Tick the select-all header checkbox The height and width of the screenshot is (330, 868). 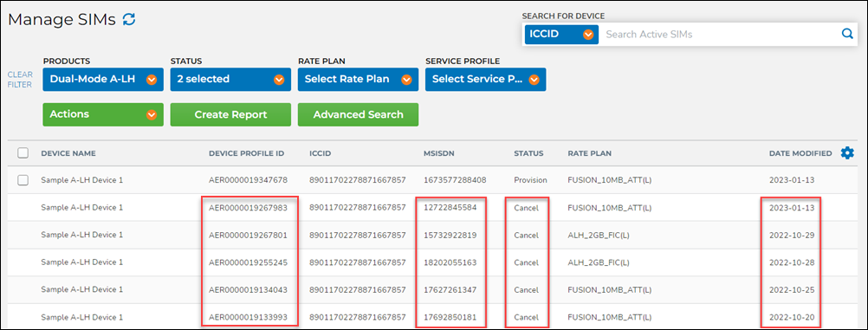23,153
